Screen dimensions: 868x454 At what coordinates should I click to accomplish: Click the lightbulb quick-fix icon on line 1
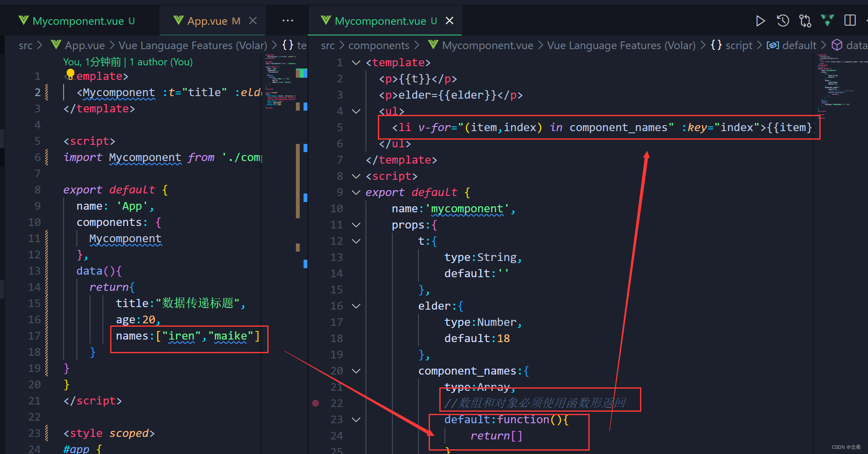[70, 74]
